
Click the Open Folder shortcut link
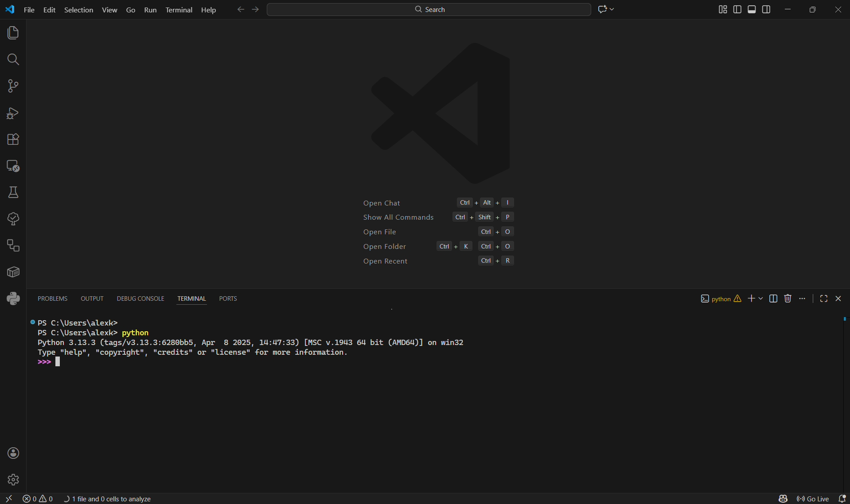pyautogui.click(x=384, y=246)
